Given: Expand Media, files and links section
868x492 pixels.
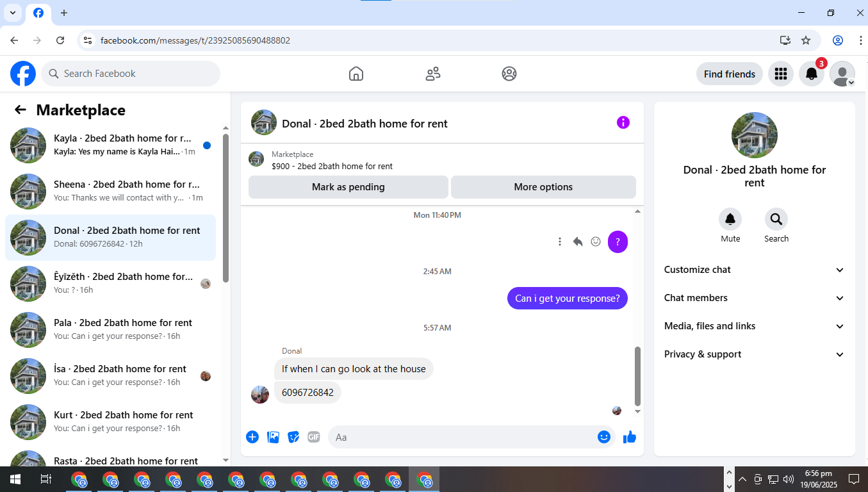Looking at the screenshot, I should pyautogui.click(x=755, y=326).
